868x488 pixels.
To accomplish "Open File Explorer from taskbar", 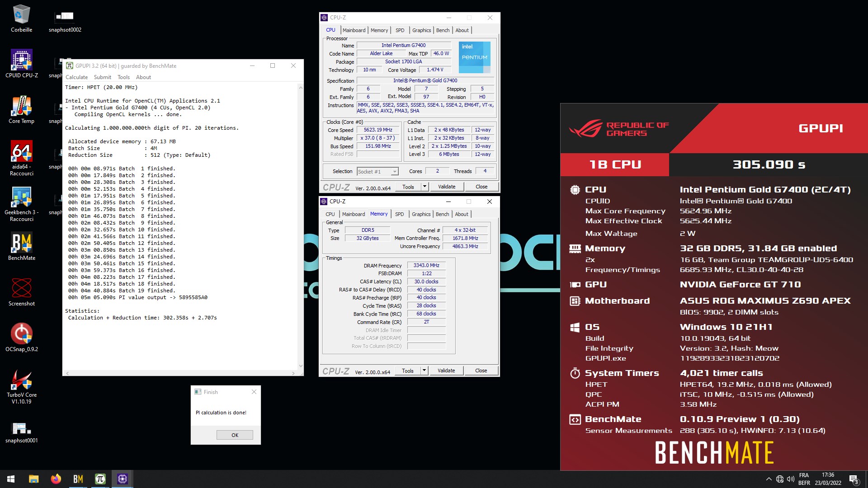I will [x=34, y=479].
